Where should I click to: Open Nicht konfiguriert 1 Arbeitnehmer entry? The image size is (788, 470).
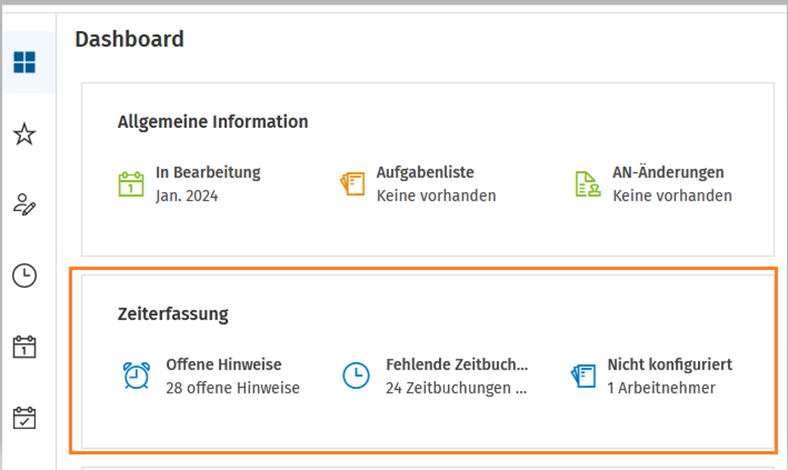651,376
